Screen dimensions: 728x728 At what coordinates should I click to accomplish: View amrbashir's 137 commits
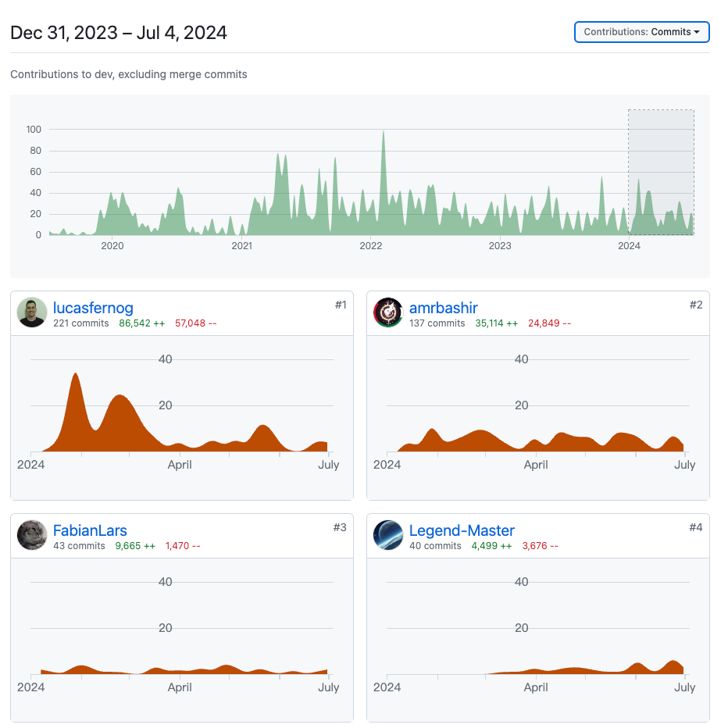coord(437,323)
